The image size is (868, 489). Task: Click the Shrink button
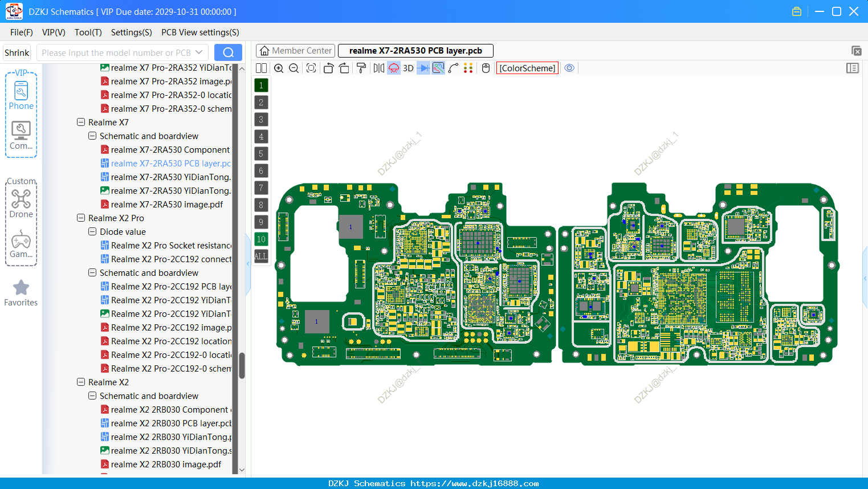pos(17,52)
